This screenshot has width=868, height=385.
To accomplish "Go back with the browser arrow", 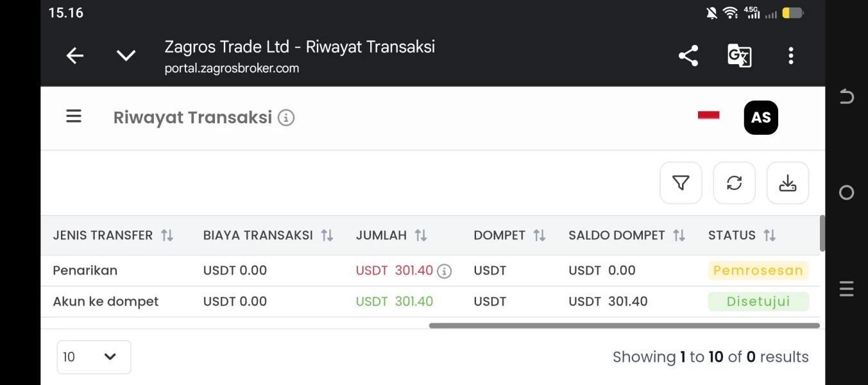I will pyautogui.click(x=75, y=56).
